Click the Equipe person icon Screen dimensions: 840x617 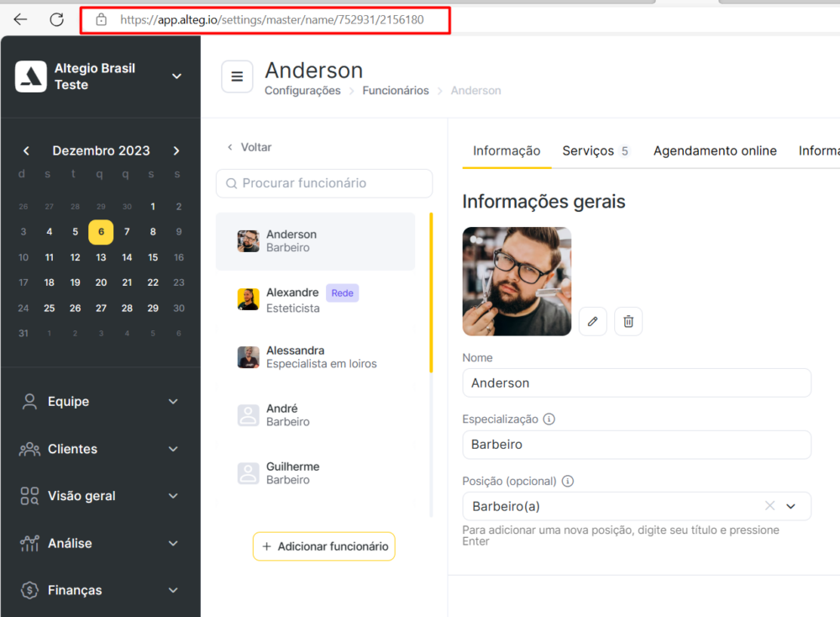tap(29, 402)
